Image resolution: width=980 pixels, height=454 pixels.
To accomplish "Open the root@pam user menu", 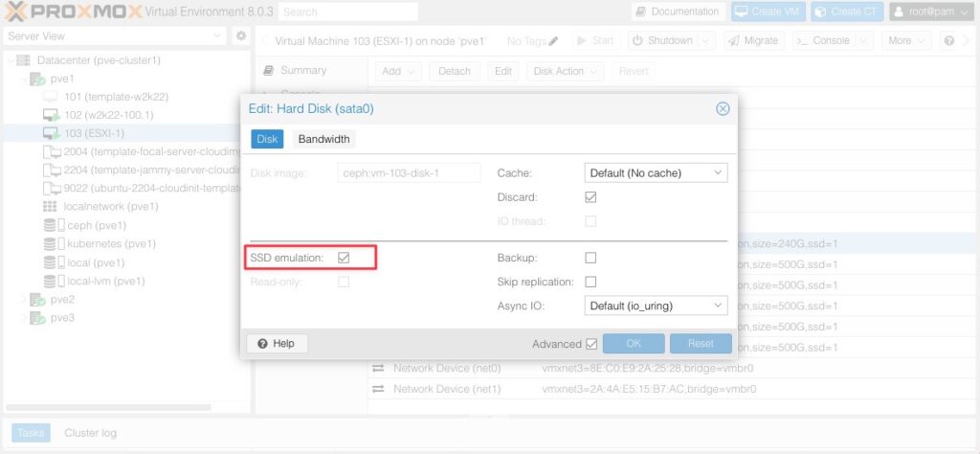I will (x=932, y=11).
